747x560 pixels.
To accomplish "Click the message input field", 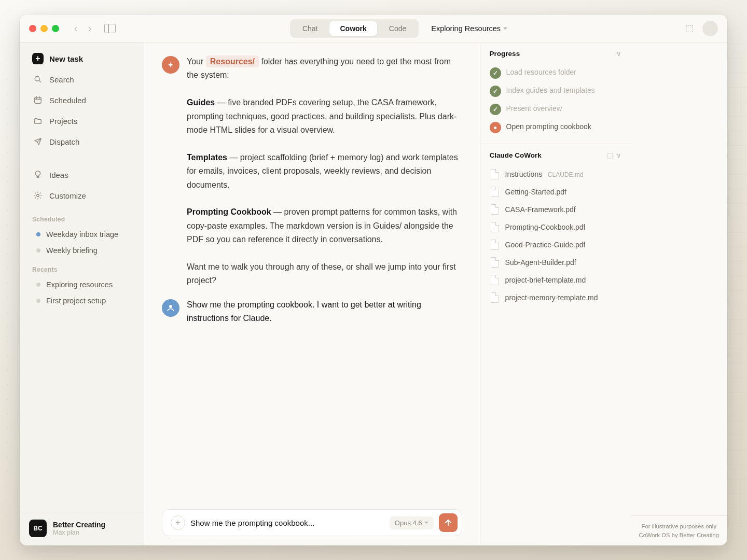I will [285, 523].
